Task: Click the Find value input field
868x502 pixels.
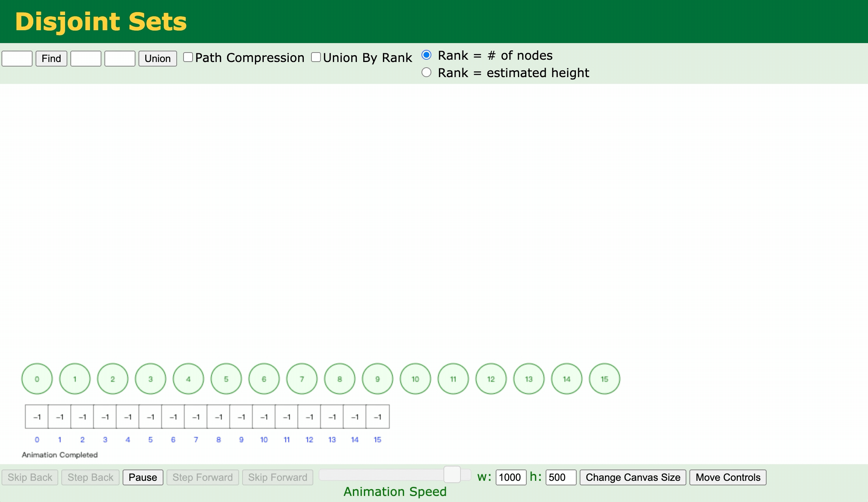Action: (17, 59)
